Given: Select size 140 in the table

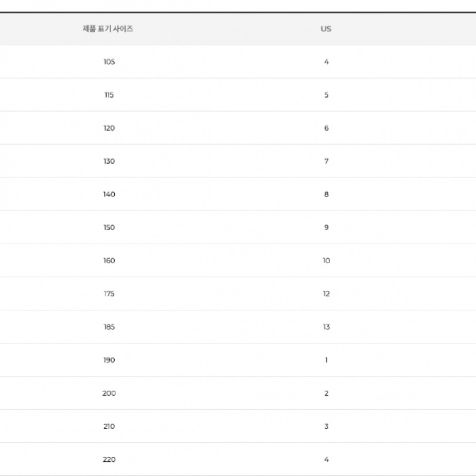Looking at the screenshot, I should tap(109, 195).
